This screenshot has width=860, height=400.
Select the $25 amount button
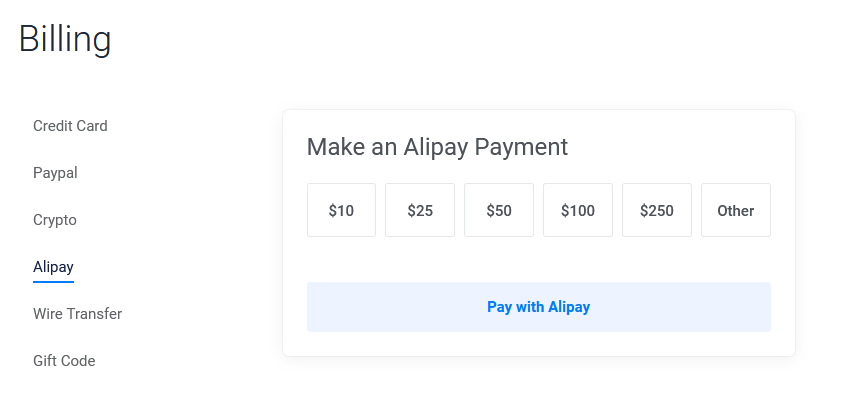click(x=420, y=210)
